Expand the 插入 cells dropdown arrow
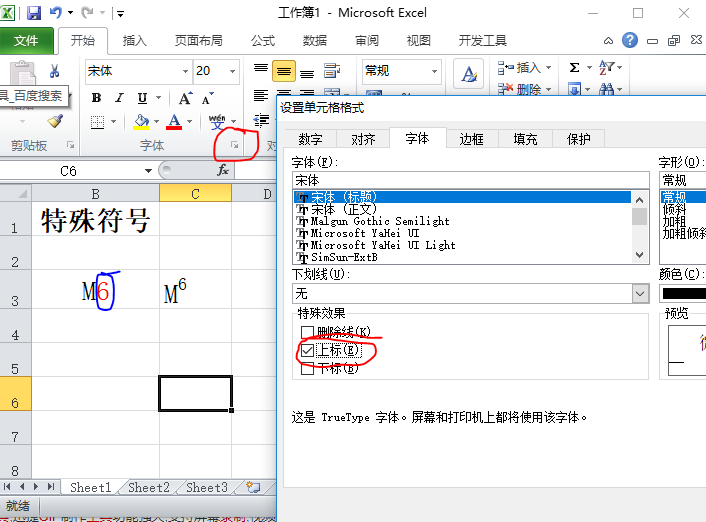Viewport: 706px width, 522px height. point(548,68)
